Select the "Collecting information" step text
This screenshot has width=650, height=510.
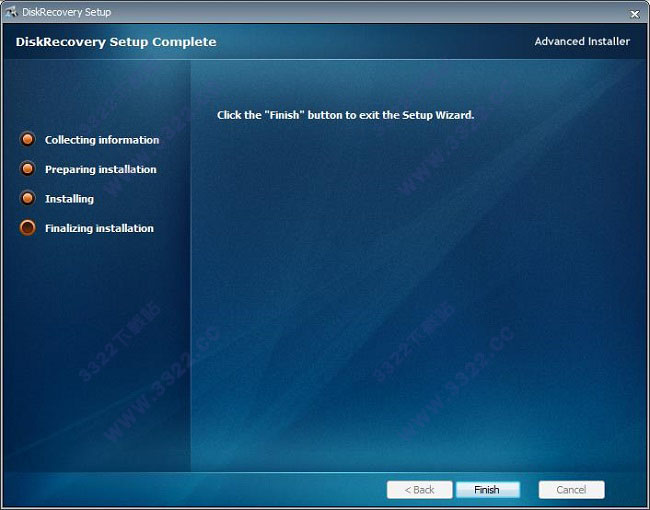(x=102, y=140)
